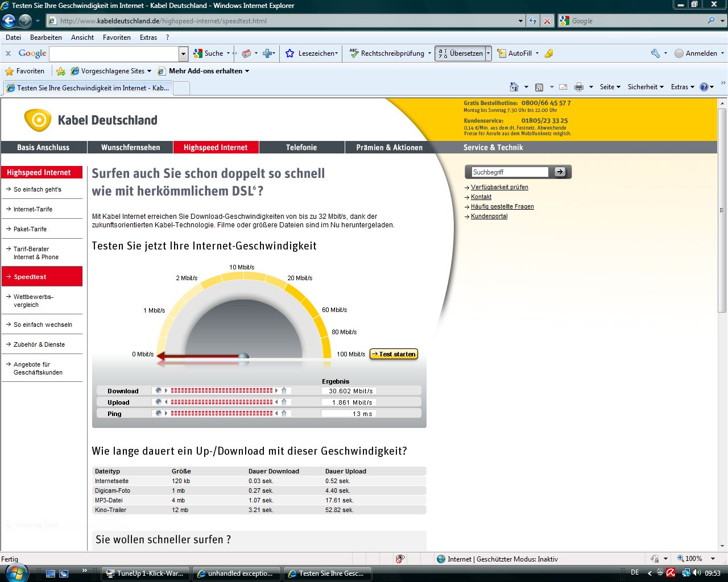Image resolution: width=728 pixels, height=582 pixels.
Task: Open the Google Toolbar search box dropdown
Action: [183, 53]
